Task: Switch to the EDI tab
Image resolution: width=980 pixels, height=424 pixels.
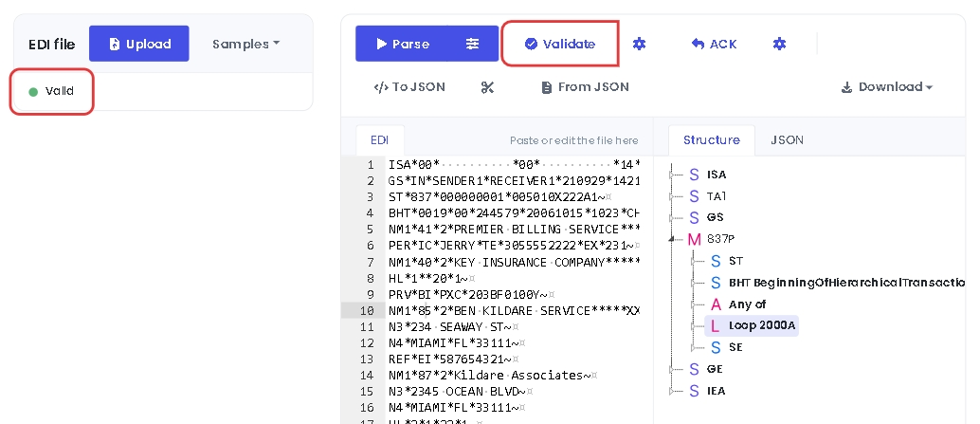Action: [379, 140]
